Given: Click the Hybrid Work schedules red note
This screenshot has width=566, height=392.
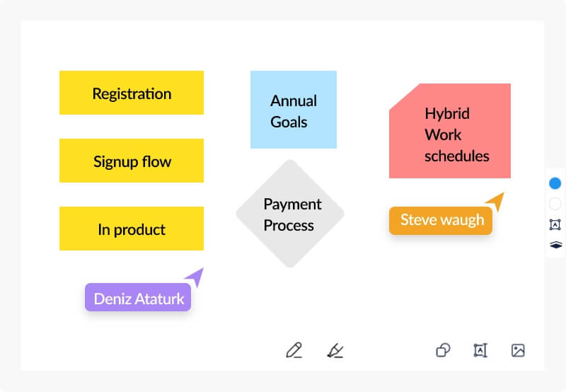Looking at the screenshot, I should [450, 134].
